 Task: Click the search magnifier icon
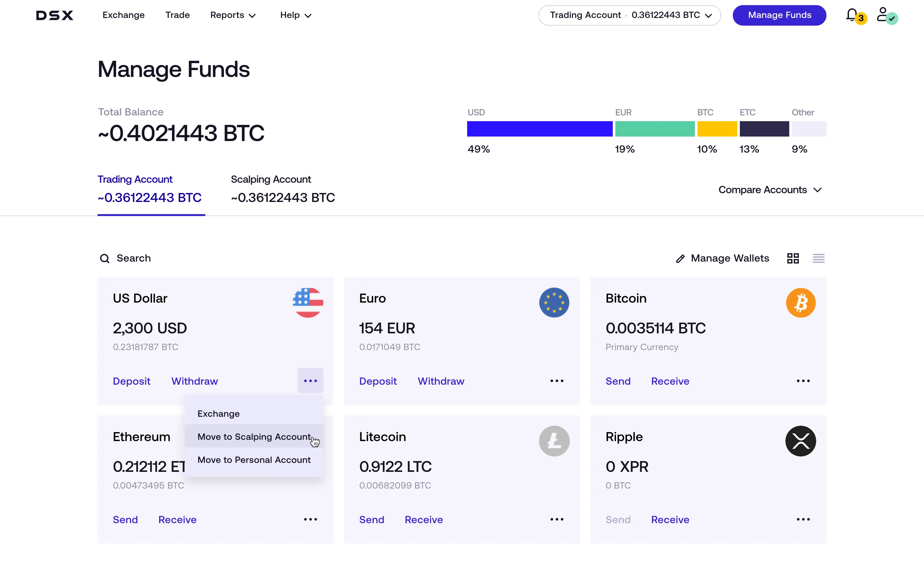coord(104,258)
